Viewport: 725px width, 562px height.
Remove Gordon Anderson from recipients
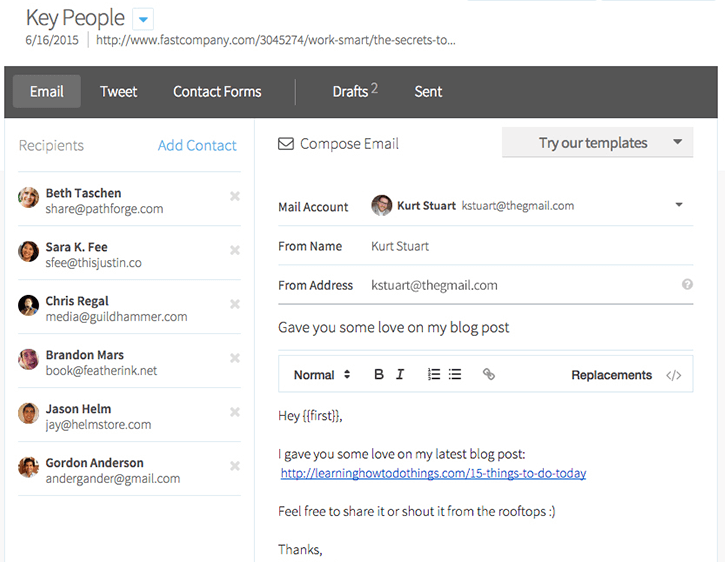tap(235, 466)
